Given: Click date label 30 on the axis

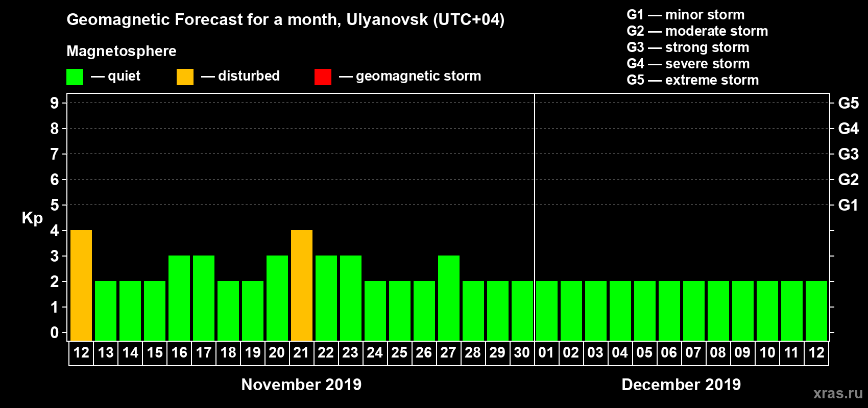Looking at the screenshot, I should tap(522, 353).
